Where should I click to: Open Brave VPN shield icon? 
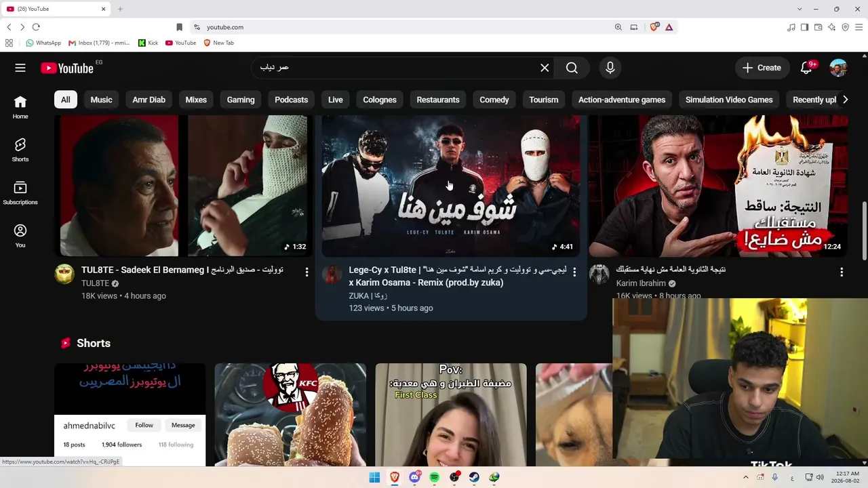(x=845, y=27)
